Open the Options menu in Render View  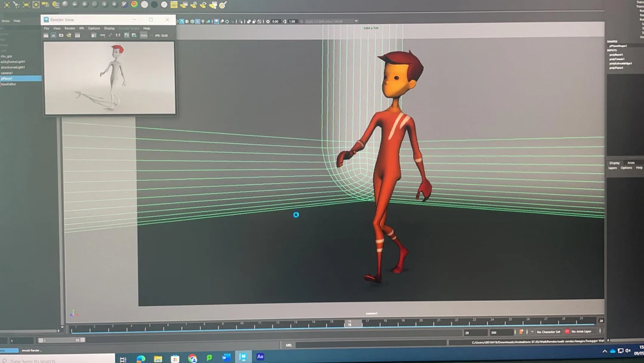click(94, 28)
